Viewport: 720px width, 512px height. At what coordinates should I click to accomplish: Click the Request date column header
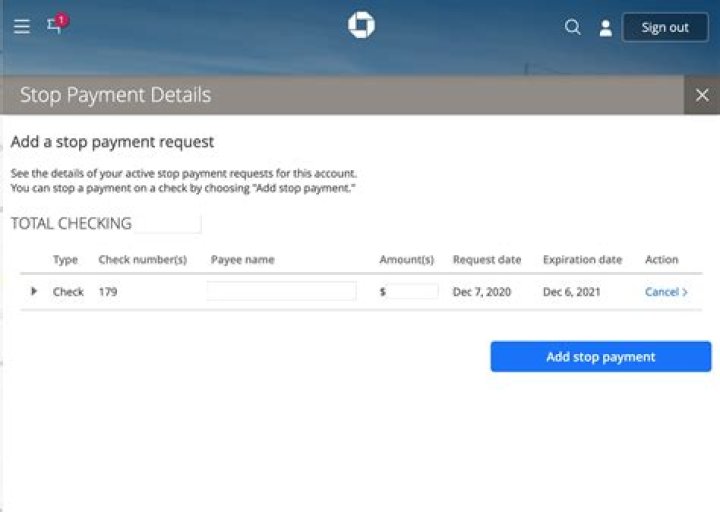[487, 259]
